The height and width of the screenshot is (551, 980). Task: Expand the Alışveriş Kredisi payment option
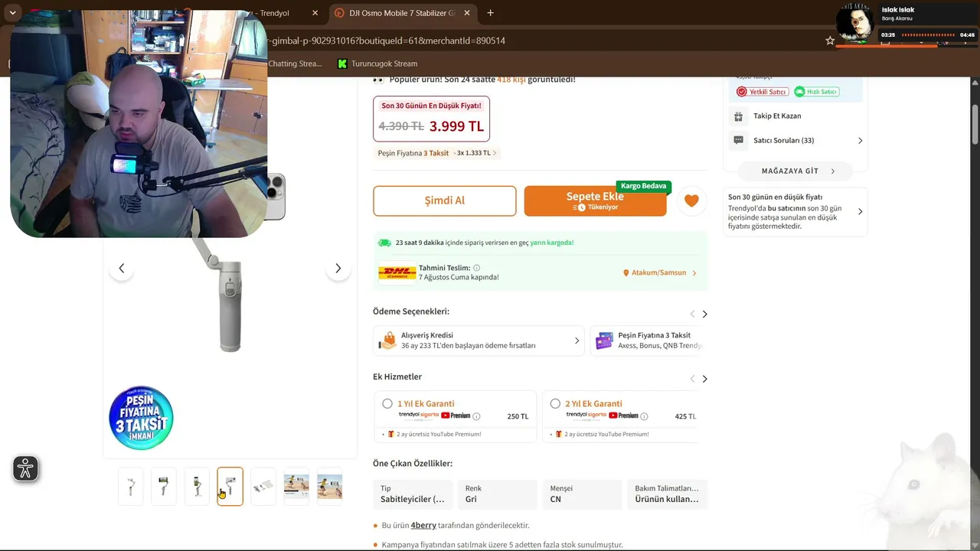coord(479,341)
